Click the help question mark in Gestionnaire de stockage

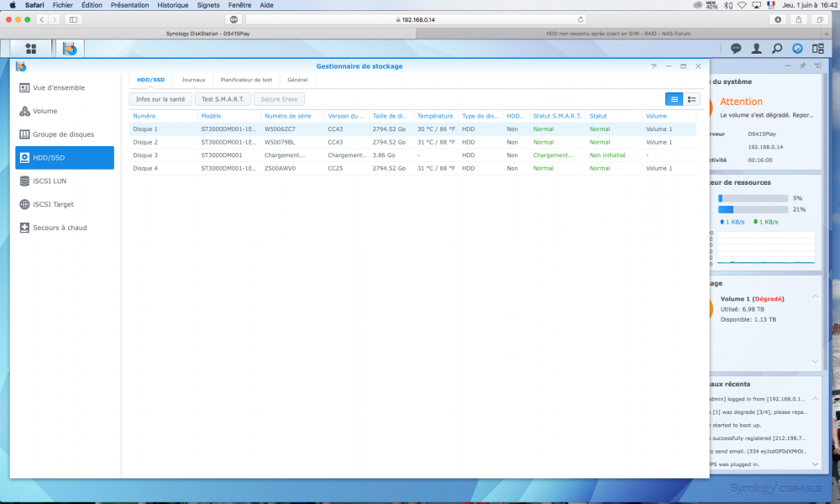click(654, 66)
